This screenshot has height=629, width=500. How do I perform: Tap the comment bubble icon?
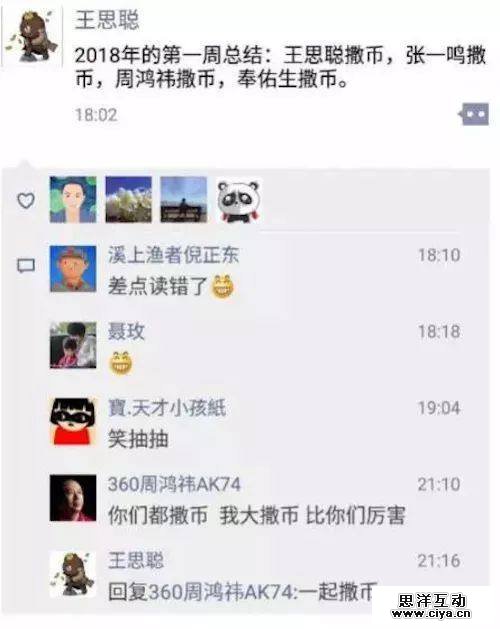[26, 266]
